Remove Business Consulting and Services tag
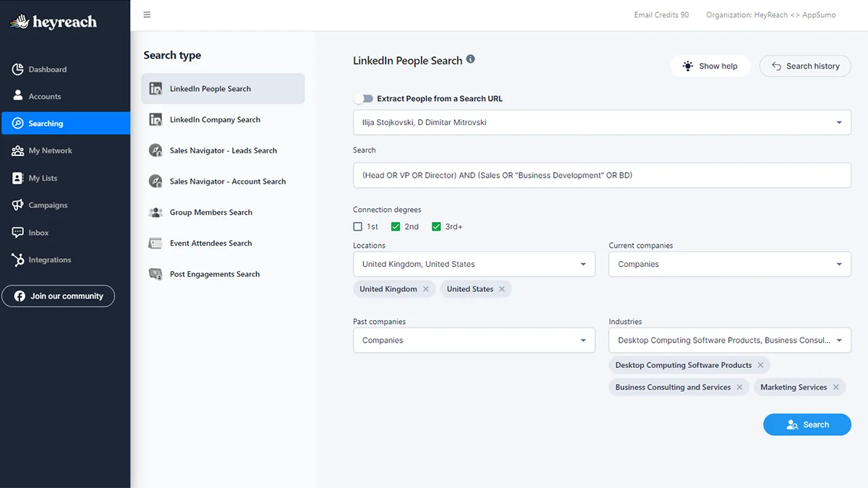This screenshot has height=488, width=868. coord(740,388)
